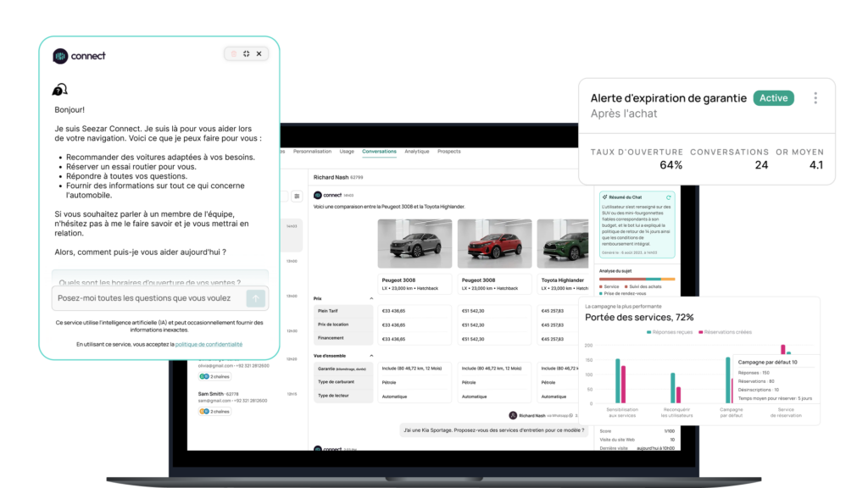Collapse the Prix section
Image resolution: width=868 pixels, height=488 pixels.
pyautogui.click(x=370, y=298)
